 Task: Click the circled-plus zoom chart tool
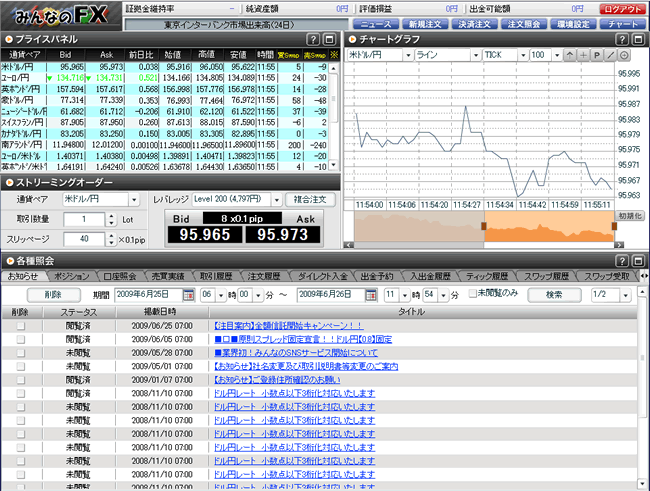pyautogui.click(x=624, y=55)
